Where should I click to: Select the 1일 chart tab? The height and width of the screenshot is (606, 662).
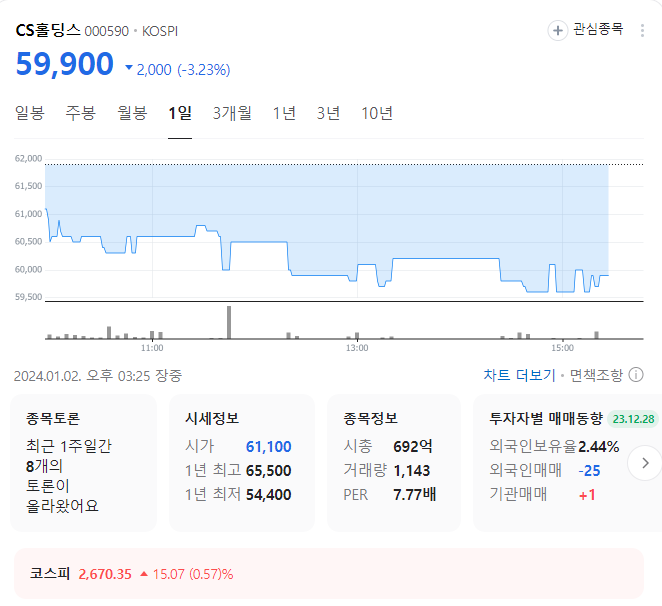pyautogui.click(x=180, y=113)
